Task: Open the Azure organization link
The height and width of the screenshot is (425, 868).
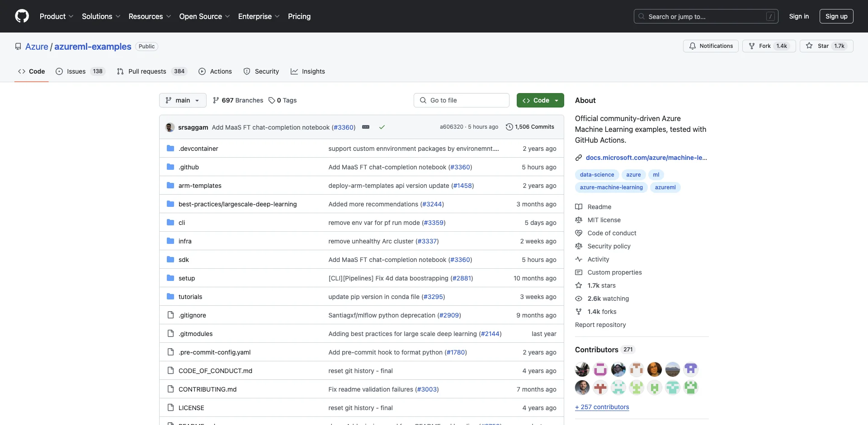Action: coord(37,47)
